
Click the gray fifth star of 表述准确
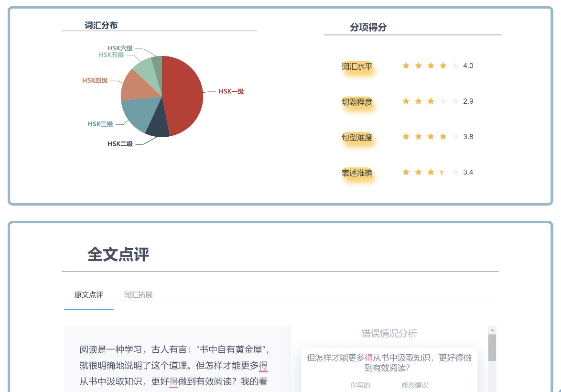click(x=455, y=172)
